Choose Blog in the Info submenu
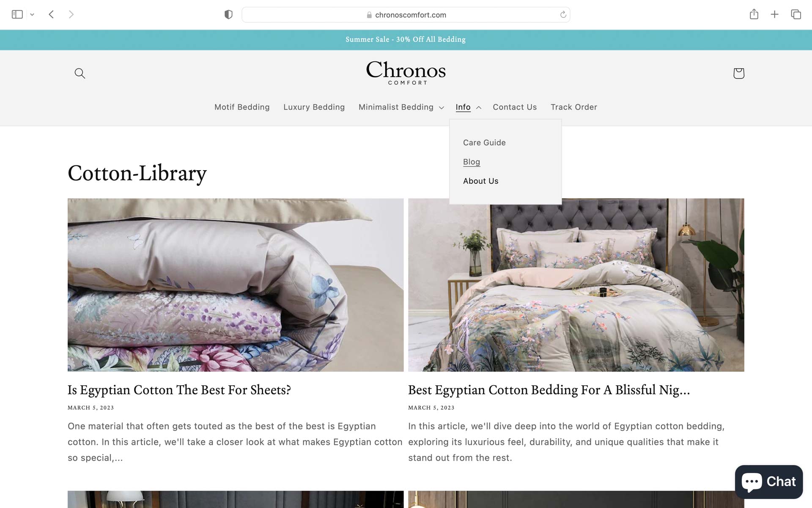The width and height of the screenshot is (812, 508). pos(472,162)
